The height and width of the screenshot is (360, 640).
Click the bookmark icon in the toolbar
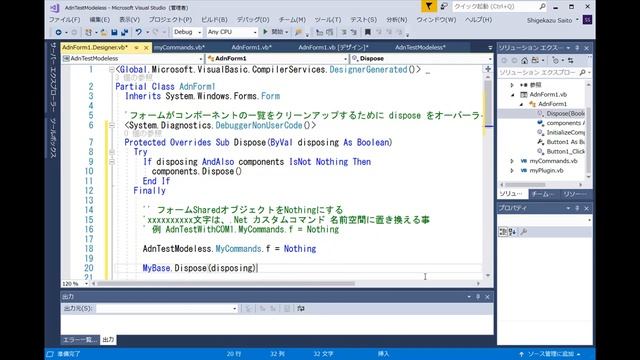(367, 32)
